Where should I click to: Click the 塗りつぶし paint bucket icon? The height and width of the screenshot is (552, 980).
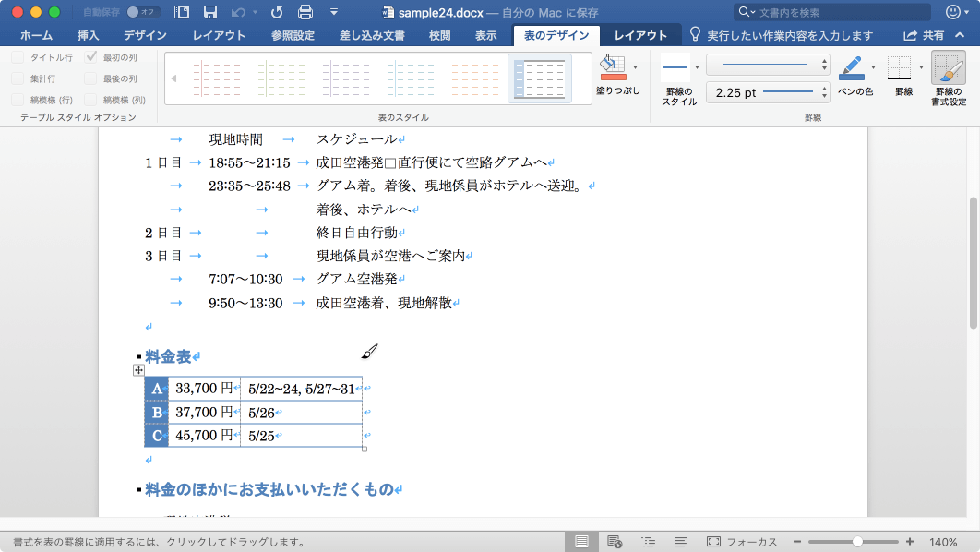(613, 67)
